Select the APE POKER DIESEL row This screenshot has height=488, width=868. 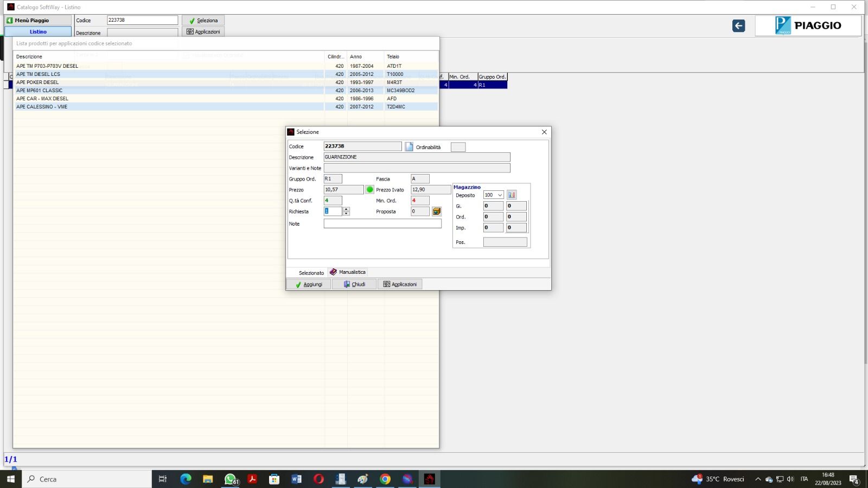(x=38, y=82)
